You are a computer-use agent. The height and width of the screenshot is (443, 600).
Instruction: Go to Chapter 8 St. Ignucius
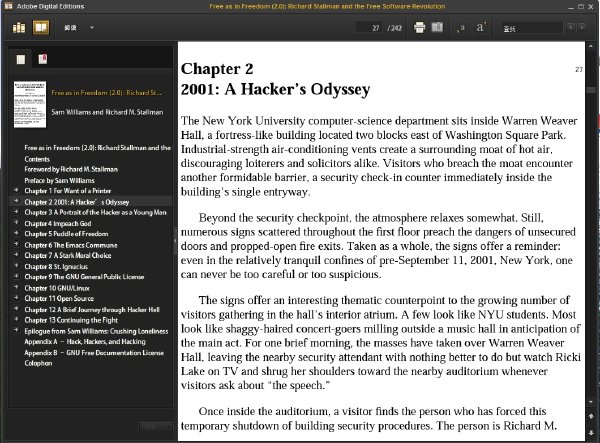56,266
